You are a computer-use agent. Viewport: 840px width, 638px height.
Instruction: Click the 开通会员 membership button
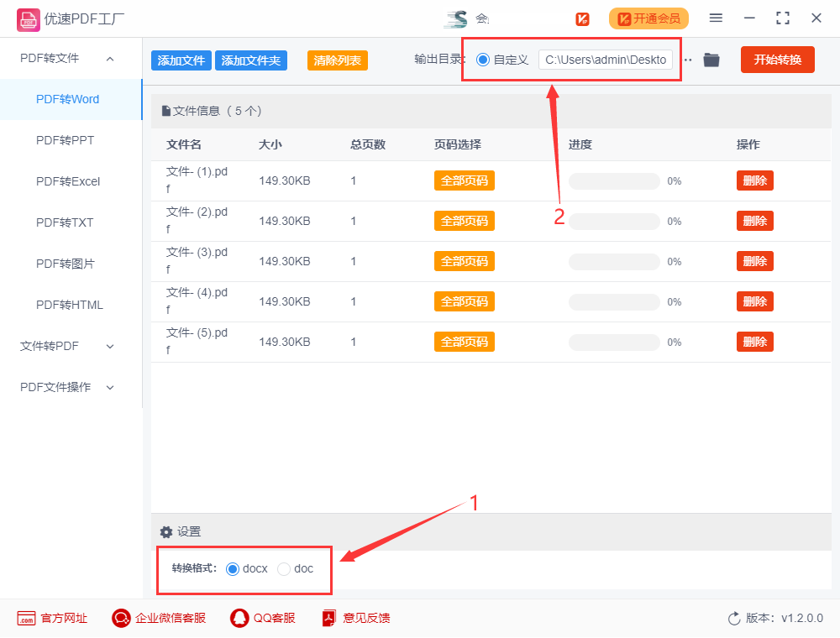tap(648, 18)
